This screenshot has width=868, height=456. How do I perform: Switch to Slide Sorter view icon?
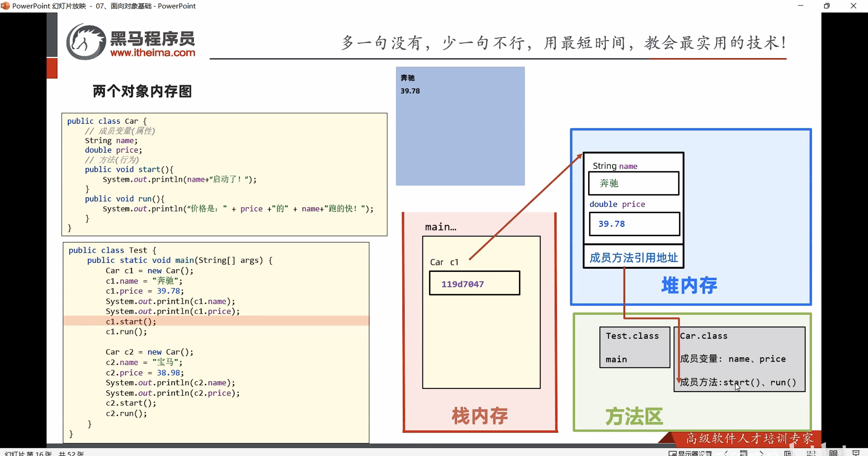point(811,453)
